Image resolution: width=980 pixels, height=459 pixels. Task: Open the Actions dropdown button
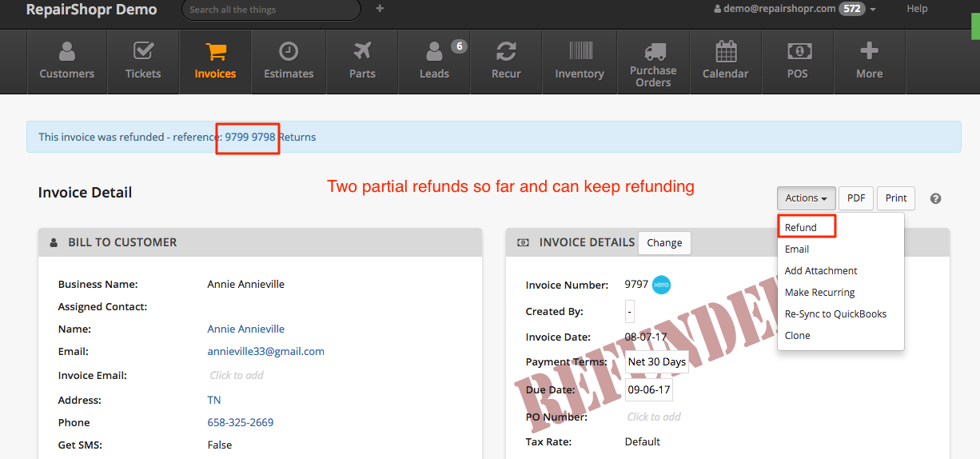[807, 198]
